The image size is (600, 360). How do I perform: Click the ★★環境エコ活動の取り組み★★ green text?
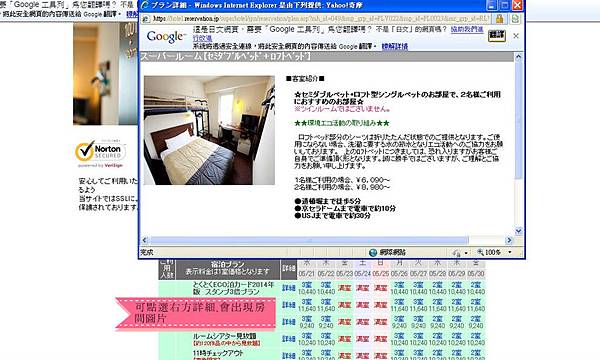tap(342, 123)
